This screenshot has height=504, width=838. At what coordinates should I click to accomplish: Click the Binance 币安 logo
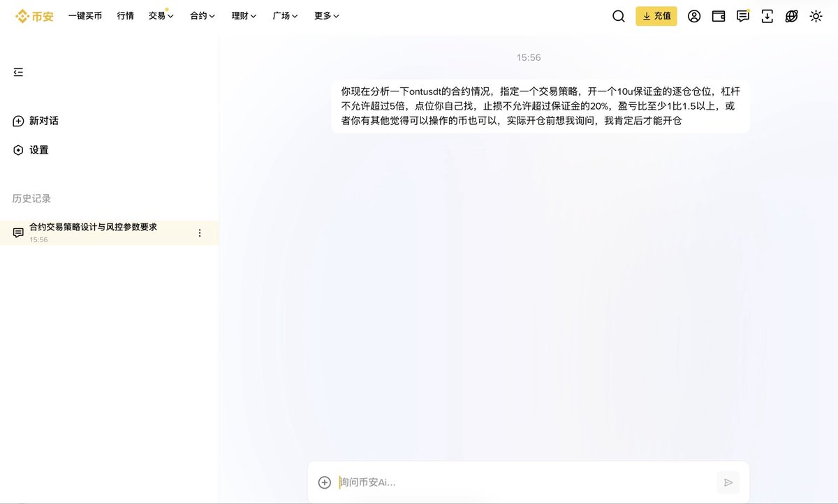[x=33, y=15]
